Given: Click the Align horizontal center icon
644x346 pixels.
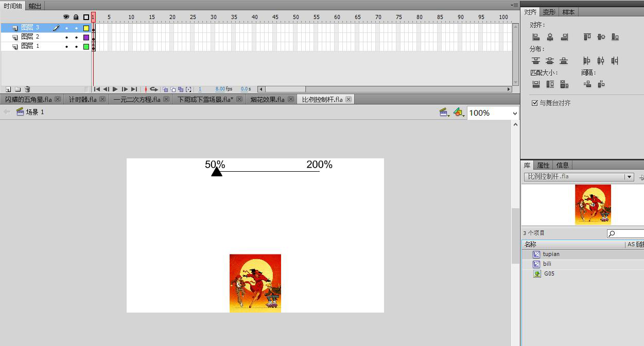Looking at the screenshot, I should click(550, 37).
